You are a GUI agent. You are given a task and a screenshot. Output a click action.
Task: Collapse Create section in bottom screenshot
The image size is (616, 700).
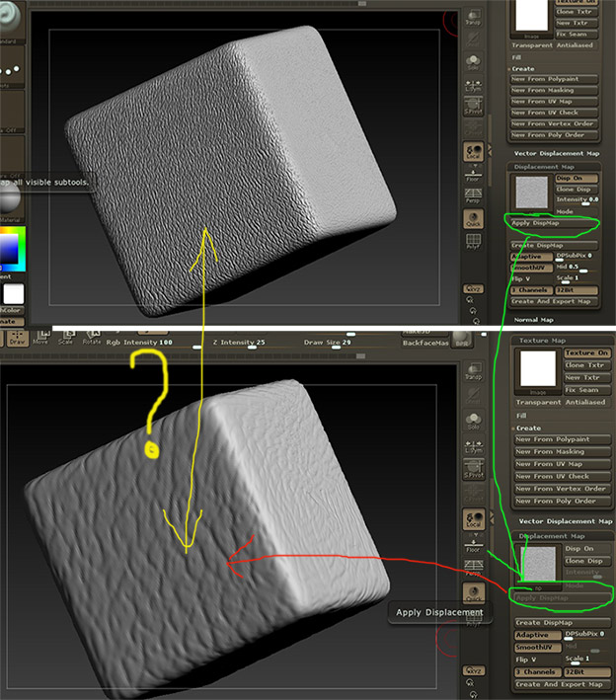(528, 428)
